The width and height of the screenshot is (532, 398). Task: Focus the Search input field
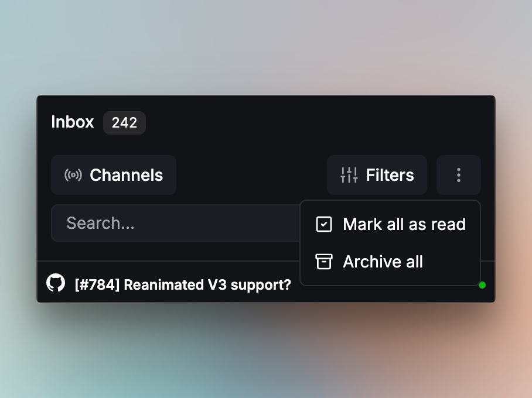[176, 223]
